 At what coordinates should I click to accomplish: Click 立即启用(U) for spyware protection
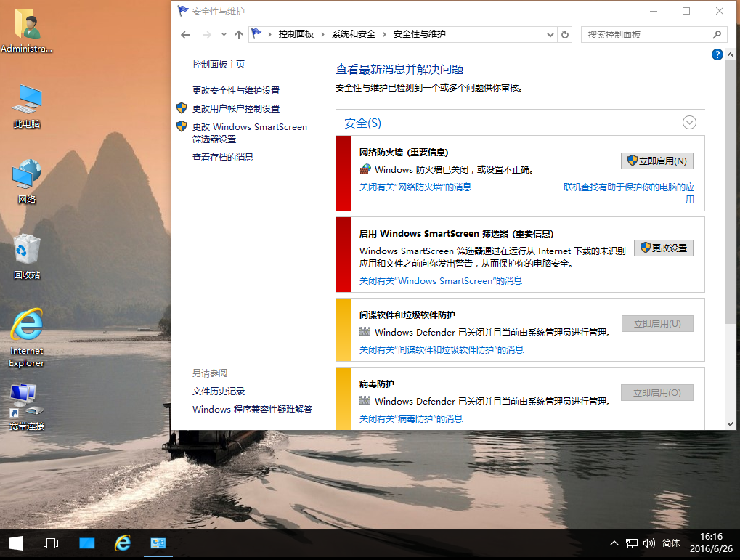657,323
